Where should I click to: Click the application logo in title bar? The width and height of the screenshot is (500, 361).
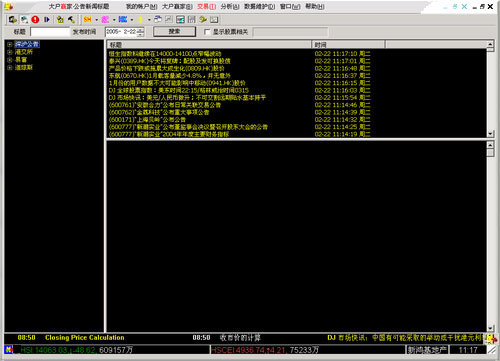coord(9,6)
